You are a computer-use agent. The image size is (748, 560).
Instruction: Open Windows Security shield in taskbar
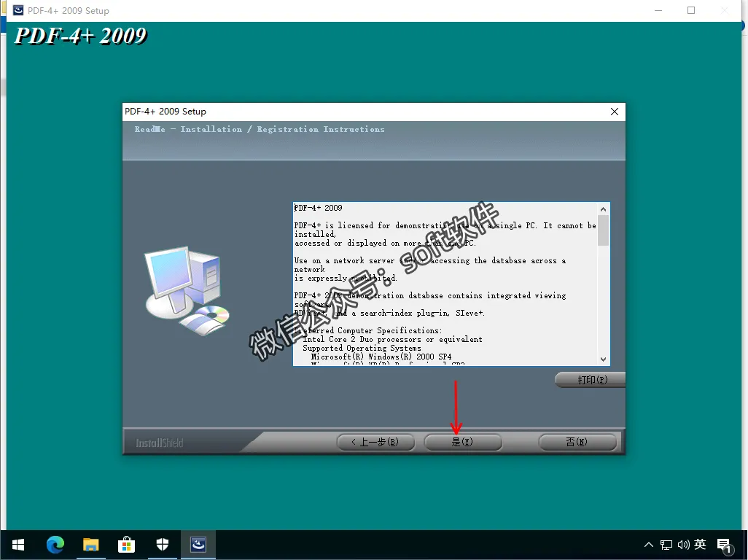162,545
